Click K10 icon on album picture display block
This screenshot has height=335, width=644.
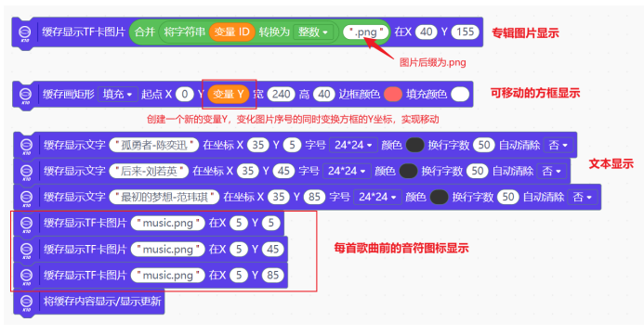[25, 32]
